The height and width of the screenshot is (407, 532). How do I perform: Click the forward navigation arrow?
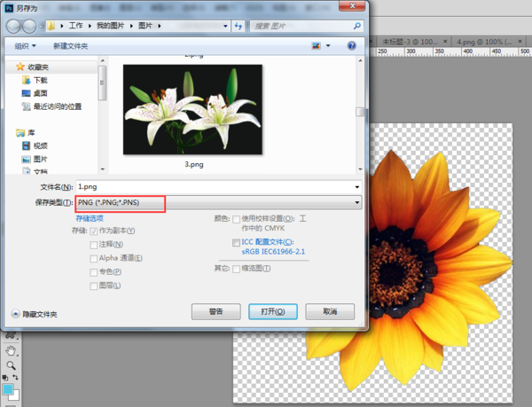(29, 26)
